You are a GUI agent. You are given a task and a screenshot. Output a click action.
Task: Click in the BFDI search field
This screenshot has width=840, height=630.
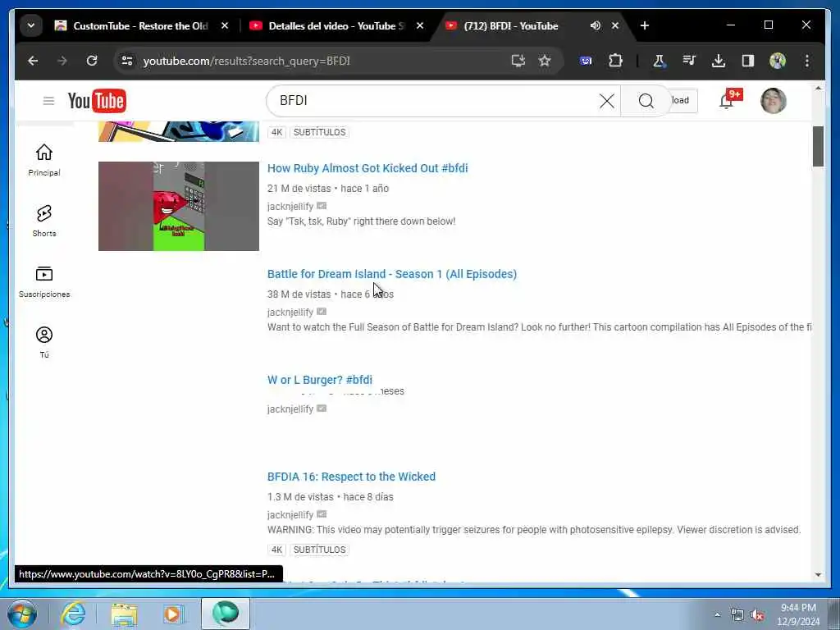434,101
